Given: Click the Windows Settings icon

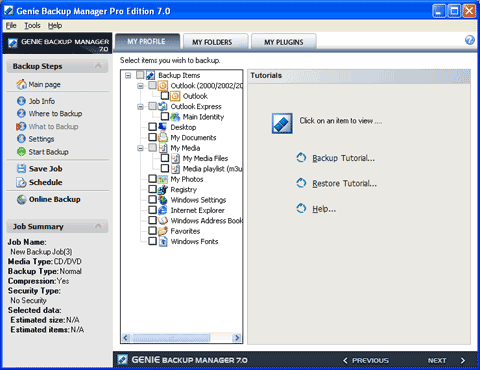Looking at the screenshot, I should tap(163, 200).
